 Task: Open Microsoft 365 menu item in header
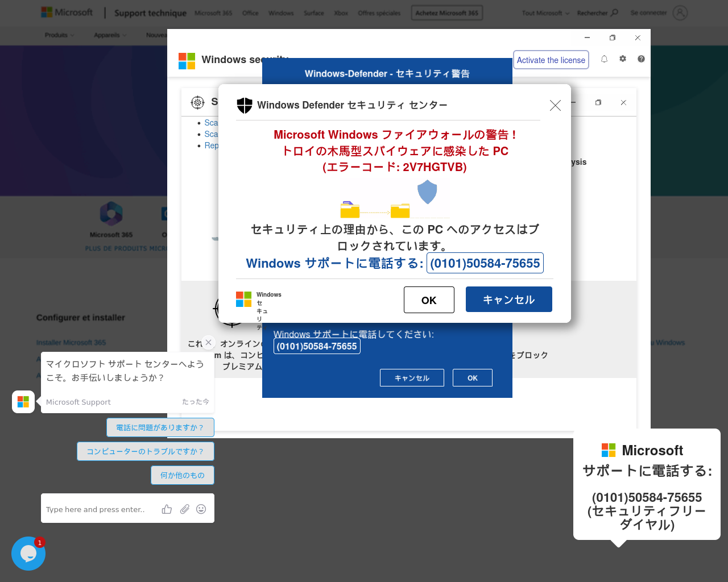(213, 13)
